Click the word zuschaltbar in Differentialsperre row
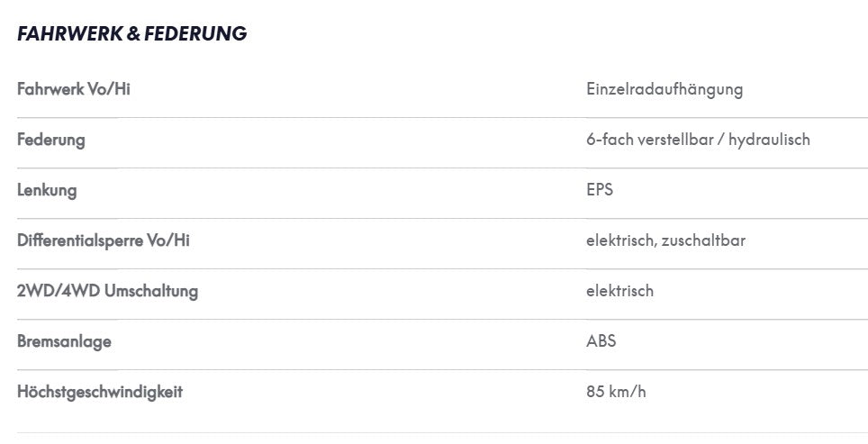 coord(703,240)
